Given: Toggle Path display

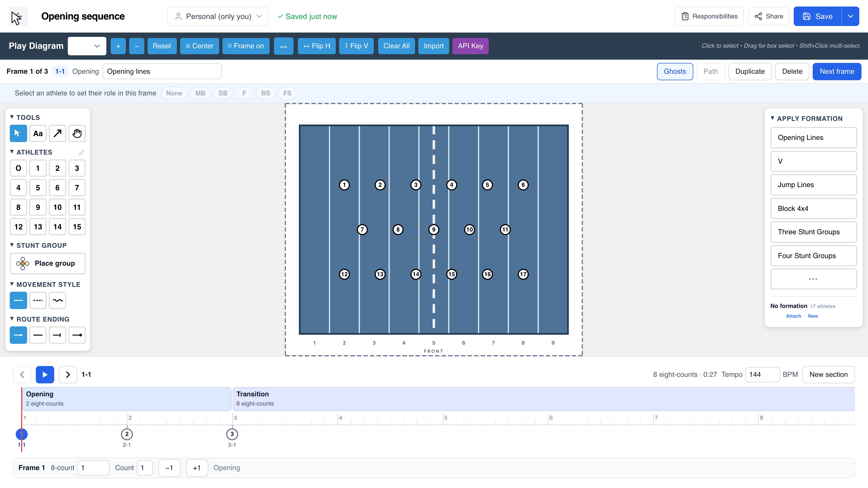Looking at the screenshot, I should [710, 71].
